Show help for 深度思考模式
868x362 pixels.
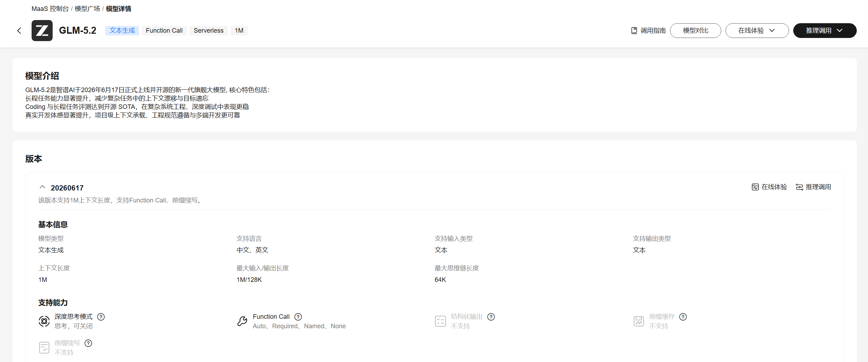pos(101,317)
